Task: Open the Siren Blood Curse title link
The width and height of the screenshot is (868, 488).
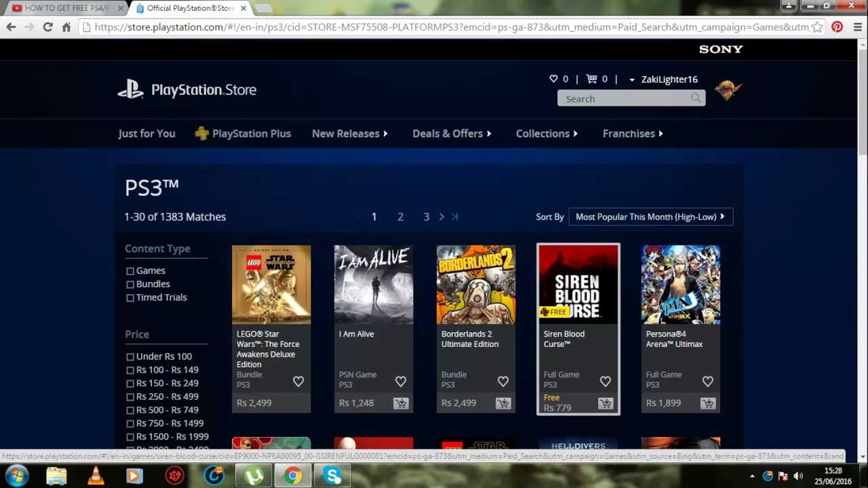Action: pos(564,339)
